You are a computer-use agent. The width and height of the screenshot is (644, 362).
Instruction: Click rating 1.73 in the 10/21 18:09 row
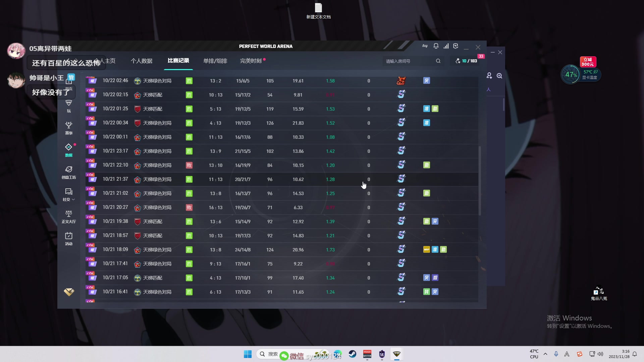330,250
